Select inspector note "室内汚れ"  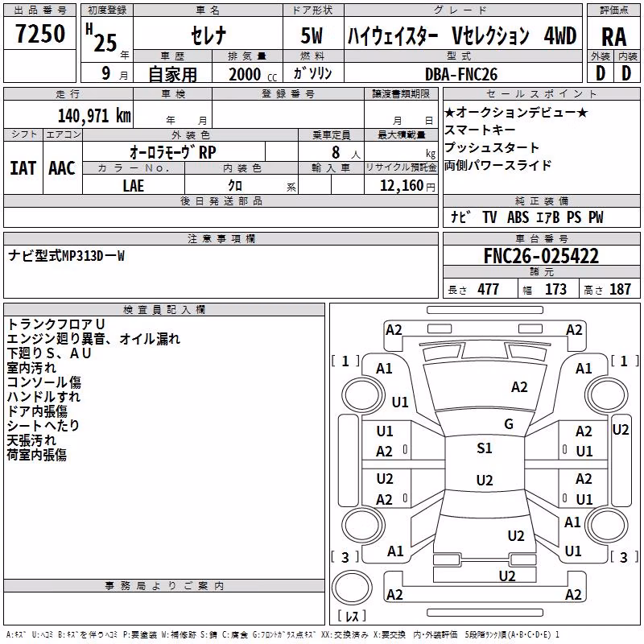tap(31, 368)
